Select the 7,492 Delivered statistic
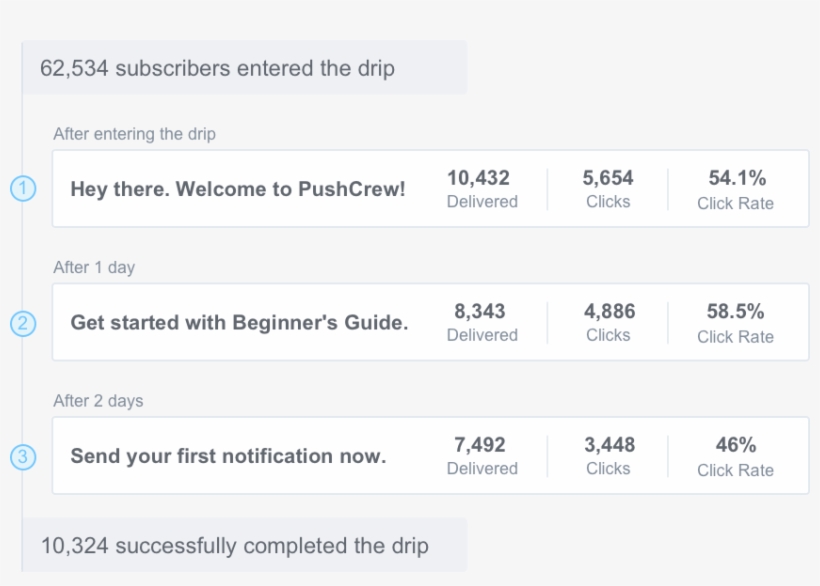 [482, 456]
